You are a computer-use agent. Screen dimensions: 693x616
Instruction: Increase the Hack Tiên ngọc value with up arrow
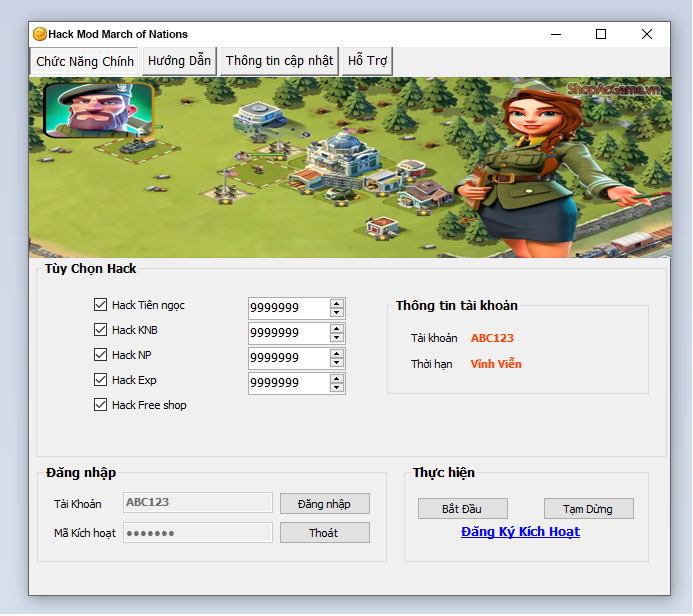tap(337, 304)
